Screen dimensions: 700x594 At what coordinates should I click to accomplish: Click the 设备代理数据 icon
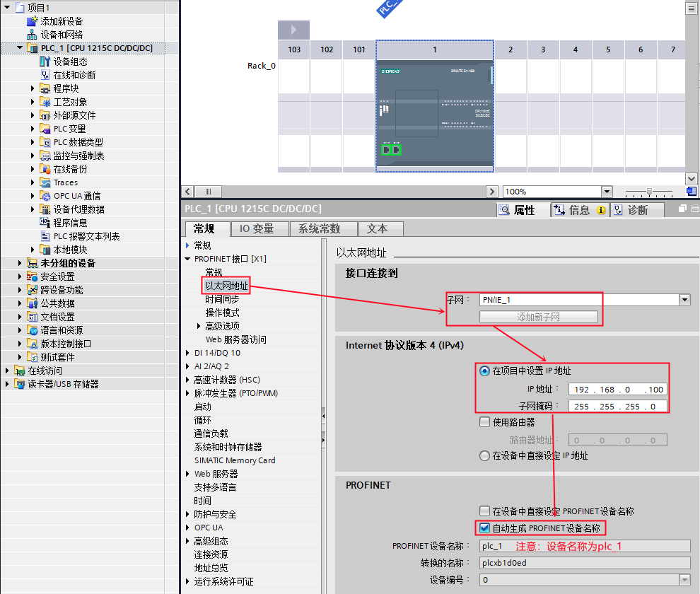pos(45,209)
